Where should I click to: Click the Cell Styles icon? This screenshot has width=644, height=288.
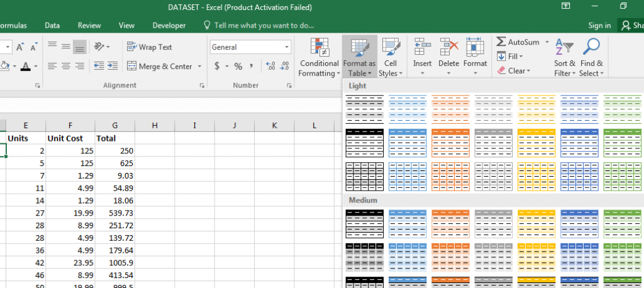pos(390,47)
